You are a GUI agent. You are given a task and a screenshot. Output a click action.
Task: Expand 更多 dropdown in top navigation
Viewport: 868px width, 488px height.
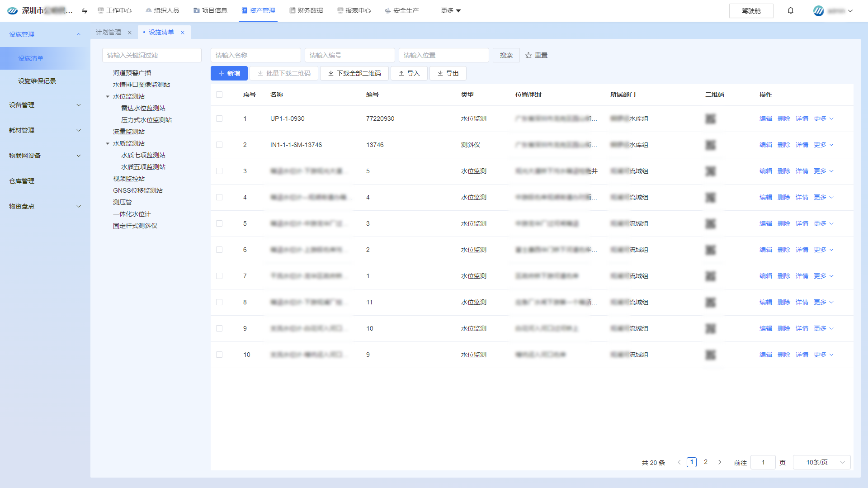[450, 10]
